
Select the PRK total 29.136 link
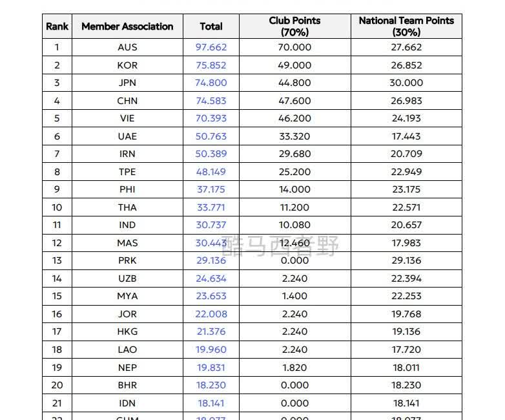pos(211,260)
